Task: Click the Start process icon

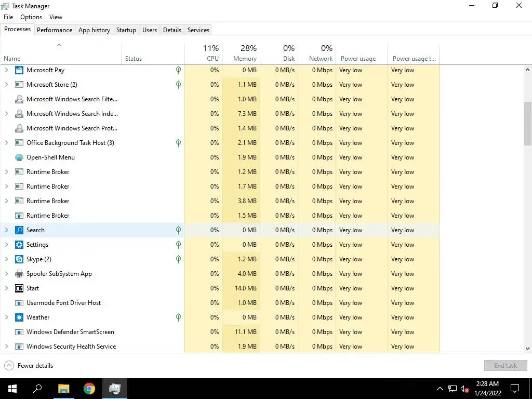Action: point(19,288)
